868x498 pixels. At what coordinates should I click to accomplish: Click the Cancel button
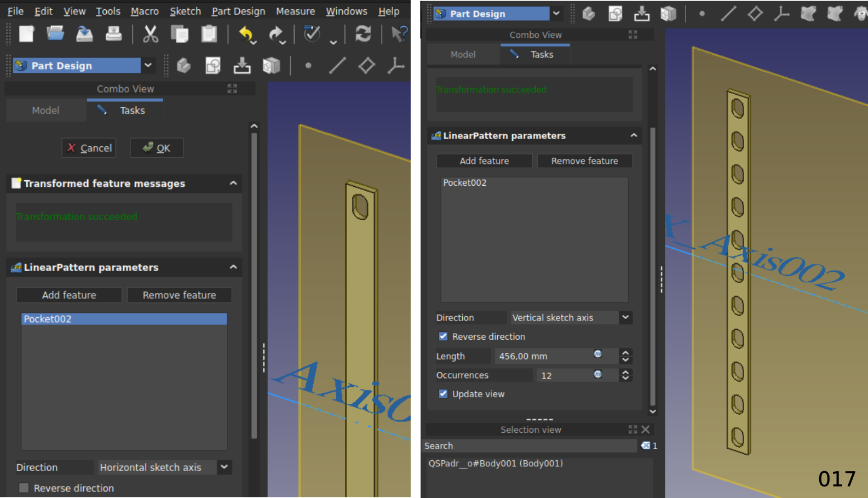pyautogui.click(x=89, y=148)
